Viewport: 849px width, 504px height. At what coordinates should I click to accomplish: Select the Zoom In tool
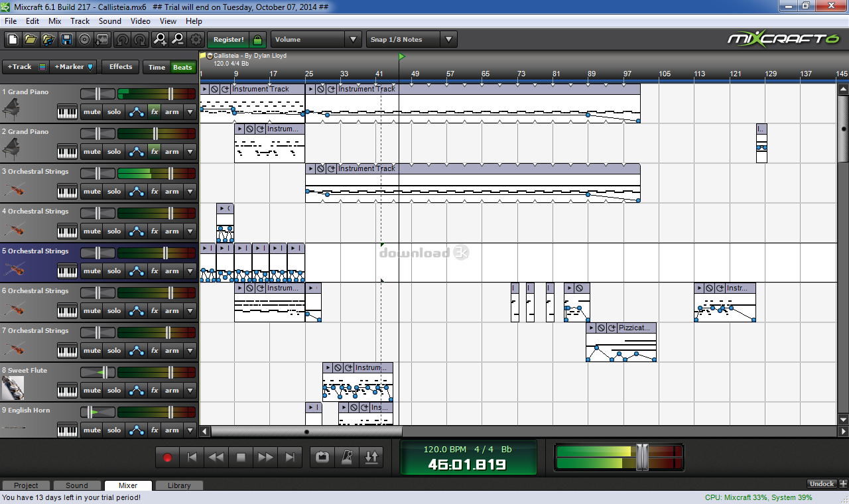[x=159, y=39]
